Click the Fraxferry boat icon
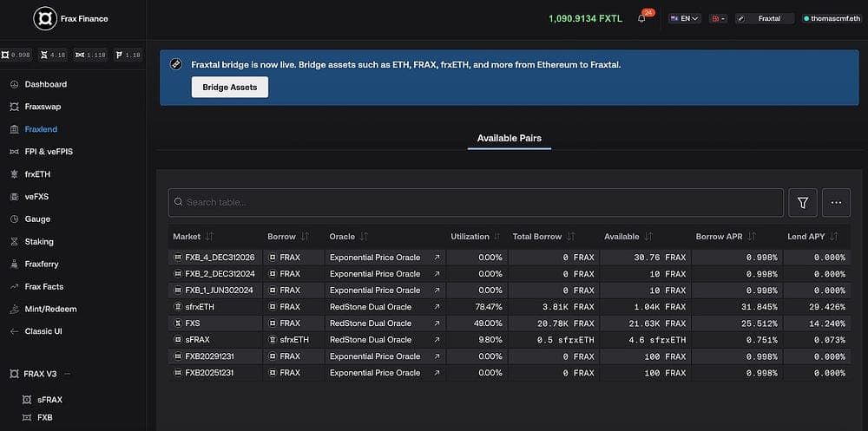Viewport: 868px width, 431px height. pos(15,264)
